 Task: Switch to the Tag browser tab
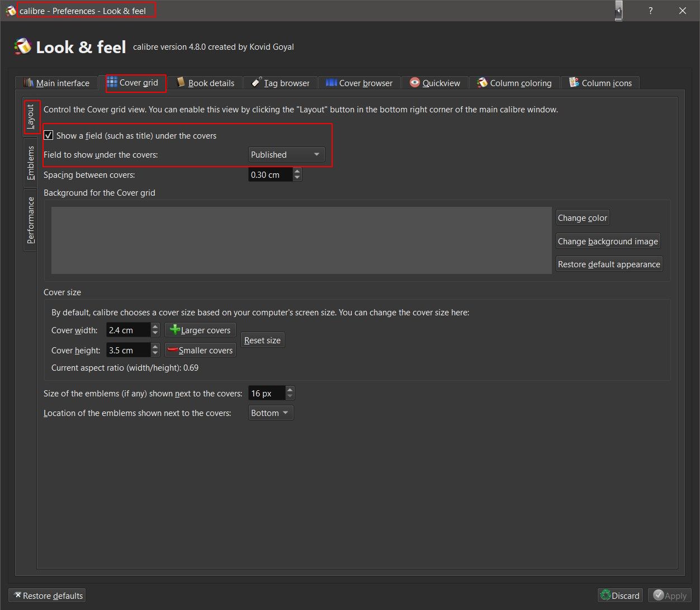(281, 83)
